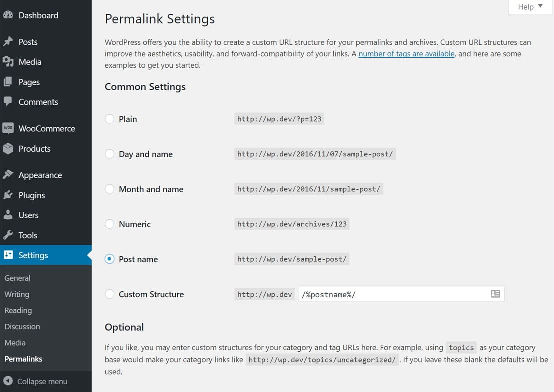
Task: Go to the General settings submenu
Action: [x=17, y=278]
